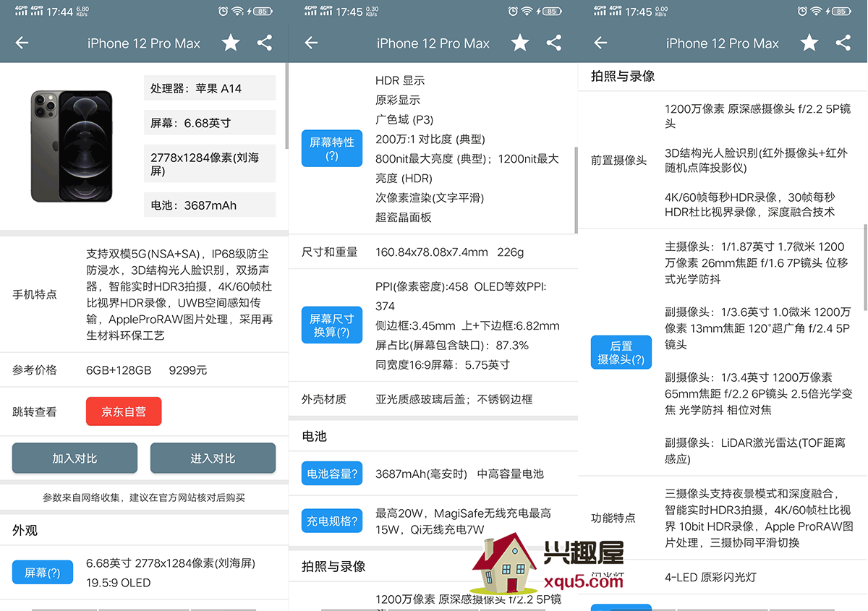Image resolution: width=868 pixels, height=611 pixels.
Task: Tap the 2778x1284像素(刘海屏) spec chip
Action: click(210, 164)
